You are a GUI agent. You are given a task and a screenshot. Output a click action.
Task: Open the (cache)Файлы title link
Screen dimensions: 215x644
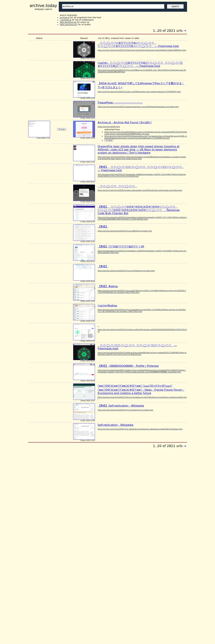click(107, 305)
